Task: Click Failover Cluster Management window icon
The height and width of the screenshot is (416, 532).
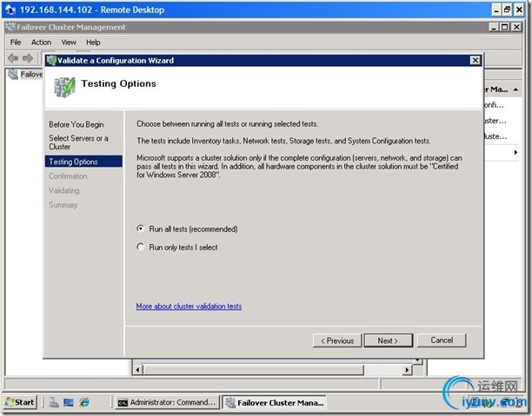Action: click(x=10, y=27)
